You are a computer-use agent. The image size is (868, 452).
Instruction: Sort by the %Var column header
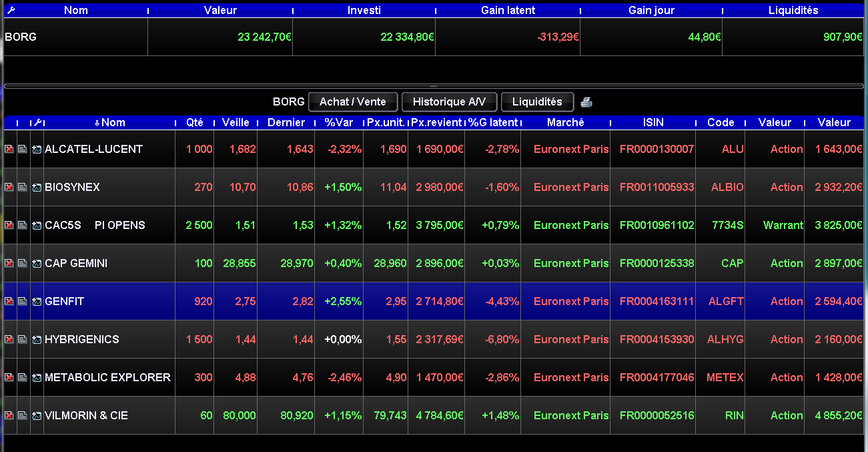[339, 123]
